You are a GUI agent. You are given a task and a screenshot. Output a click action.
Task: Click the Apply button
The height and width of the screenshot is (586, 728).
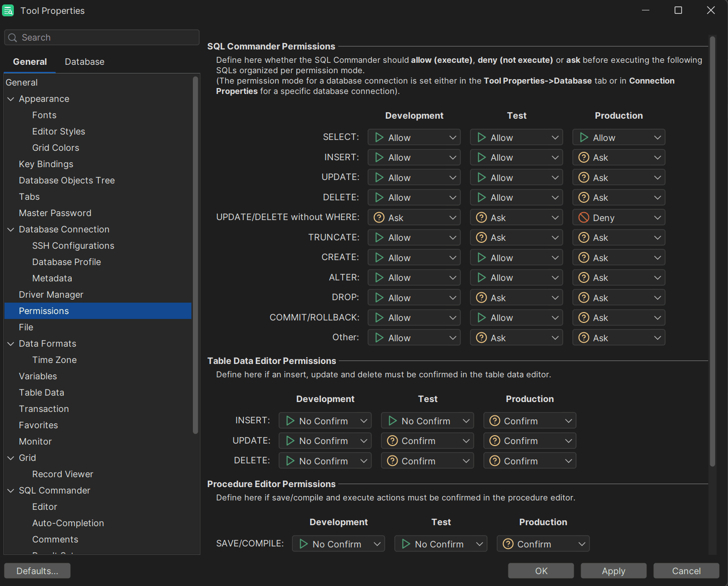click(x=613, y=571)
